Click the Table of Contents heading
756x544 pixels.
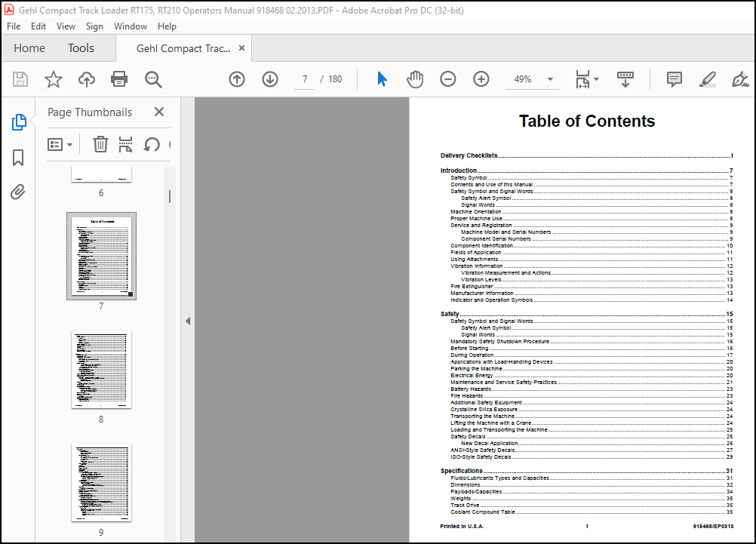[x=587, y=121]
